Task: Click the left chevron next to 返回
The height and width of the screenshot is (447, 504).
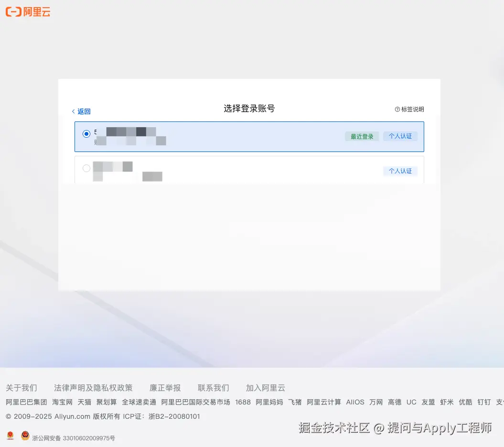Action: [x=74, y=111]
